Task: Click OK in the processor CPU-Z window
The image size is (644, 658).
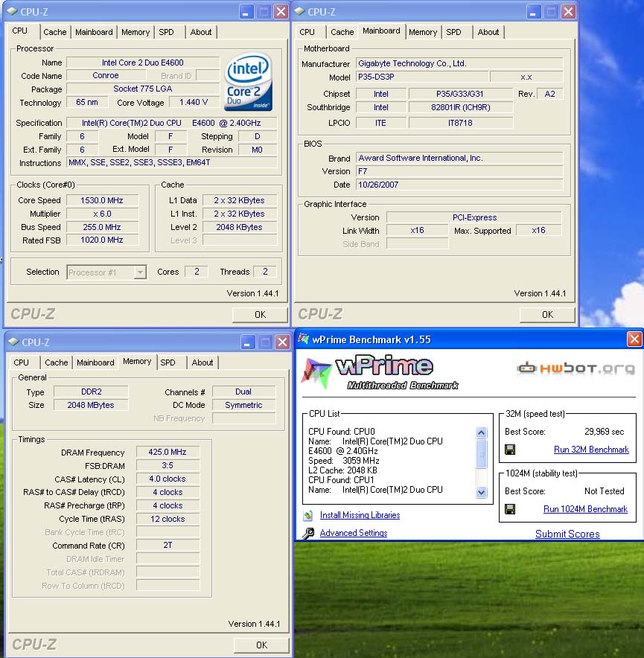Action: [260, 315]
